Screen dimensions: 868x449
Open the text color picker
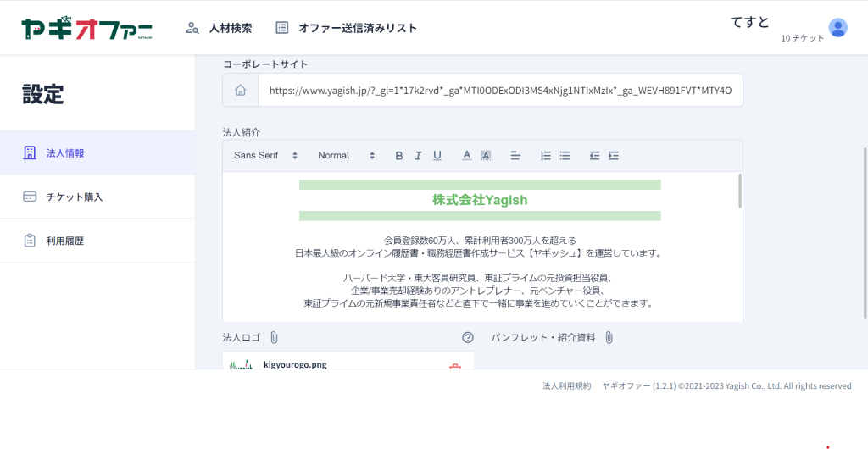point(467,156)
